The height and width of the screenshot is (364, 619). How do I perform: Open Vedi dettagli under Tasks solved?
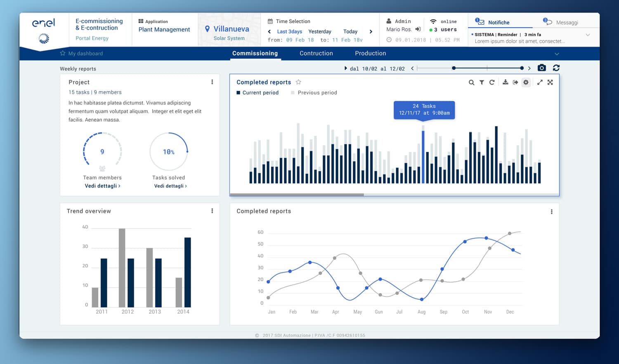(170, 186)
